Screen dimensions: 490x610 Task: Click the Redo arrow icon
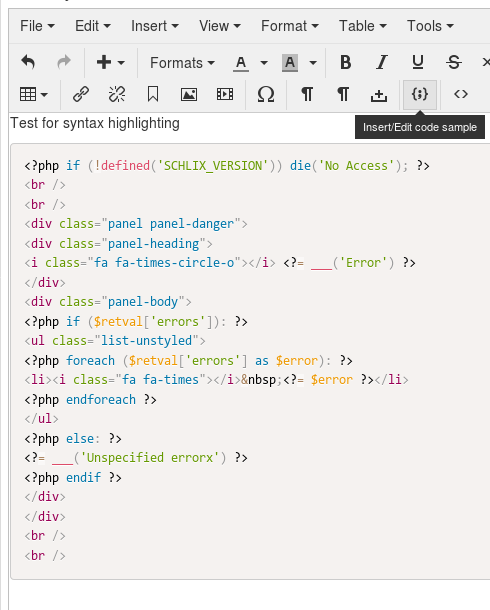pyautogui.click(x=64, y=62)
